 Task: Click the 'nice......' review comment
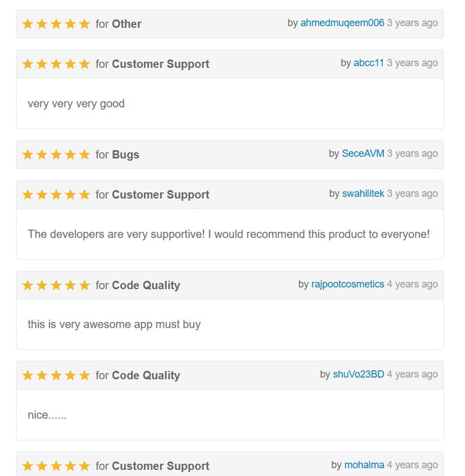point(47,415)
